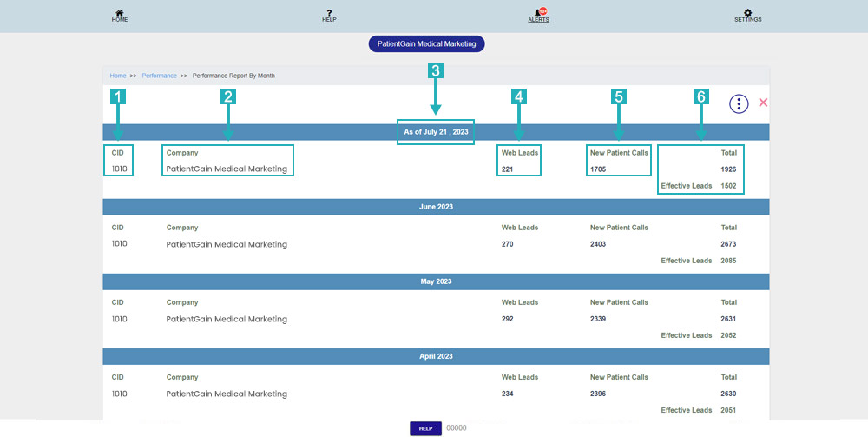Select the June 2023 section header

[436, 207]
